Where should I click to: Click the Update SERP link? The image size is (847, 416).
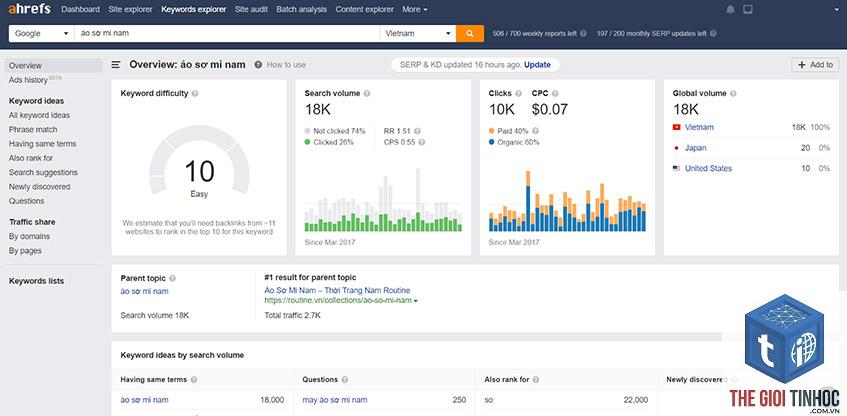point(537,65)
